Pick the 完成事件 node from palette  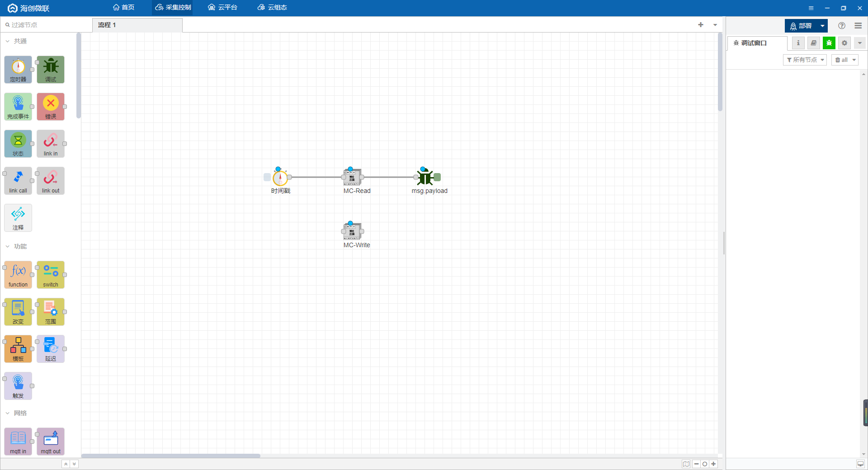pyautogui.click(x=18, y=107)
